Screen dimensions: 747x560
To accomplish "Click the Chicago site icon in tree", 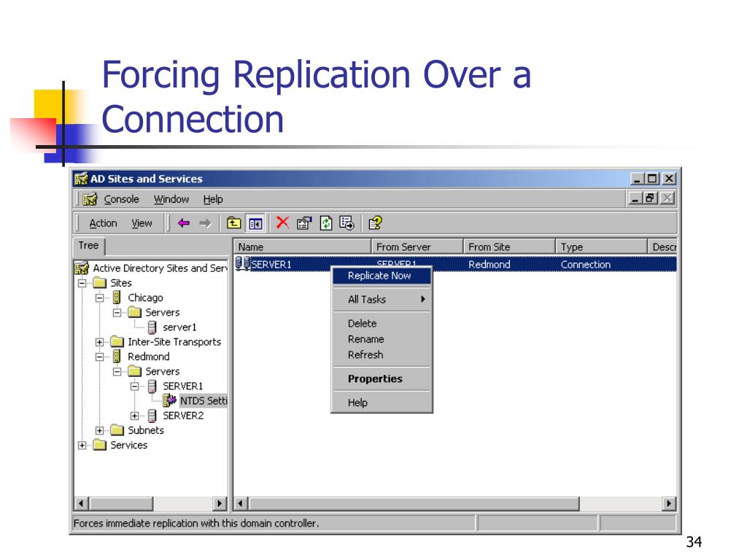I will click(x=116, y=297).
